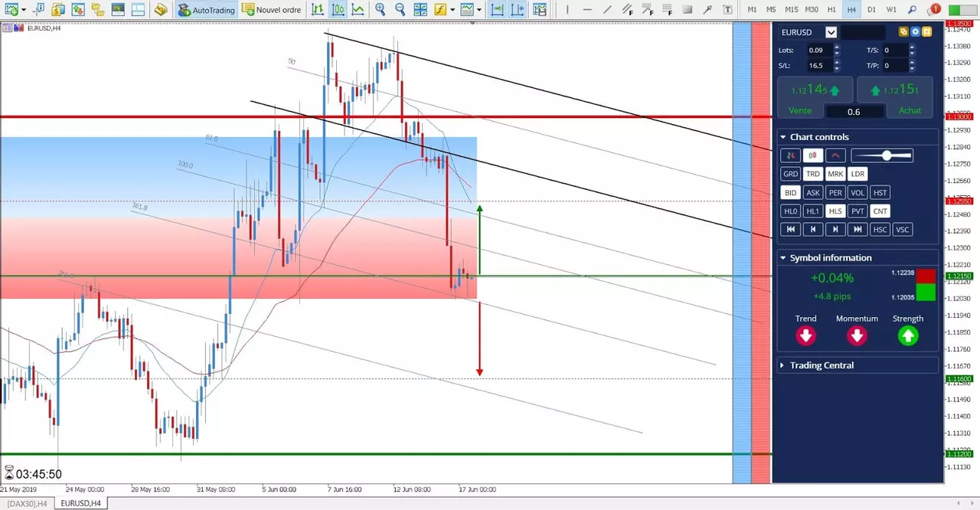This screenshot has width=980, height=510.
Task: Zoom in on the chart
Action: 380,9
